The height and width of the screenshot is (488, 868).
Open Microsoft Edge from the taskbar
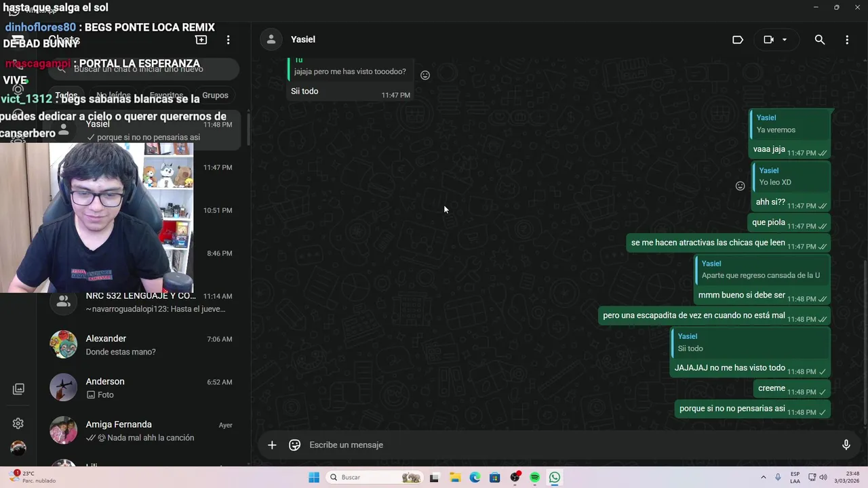[475, 478]
